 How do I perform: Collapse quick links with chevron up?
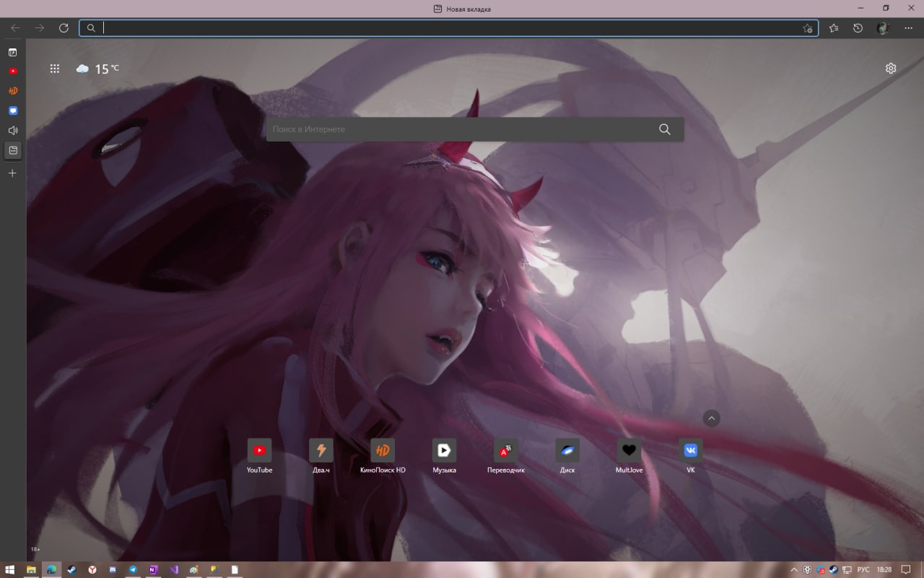click(712, 418)
